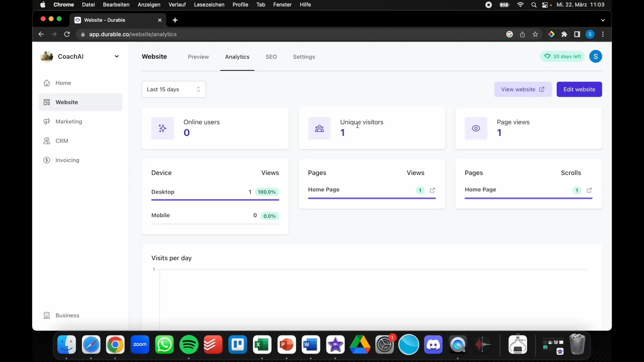Open Finder from the Dock

[x=66, y=345]
